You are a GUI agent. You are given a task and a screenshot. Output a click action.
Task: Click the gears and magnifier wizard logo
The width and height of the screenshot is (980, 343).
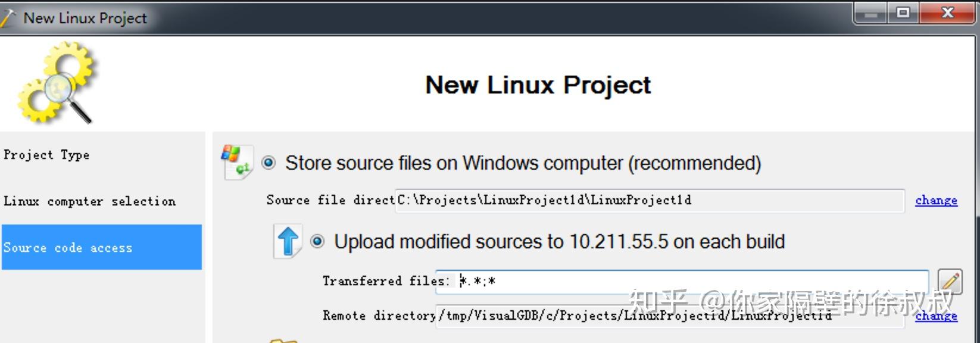pos(57,82)
